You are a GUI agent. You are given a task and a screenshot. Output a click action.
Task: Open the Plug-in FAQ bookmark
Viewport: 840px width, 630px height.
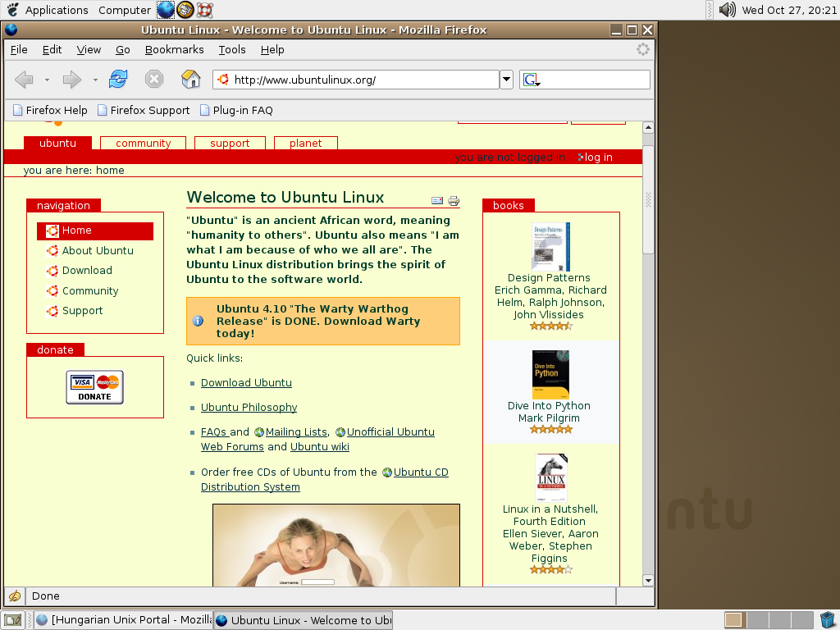236,111
